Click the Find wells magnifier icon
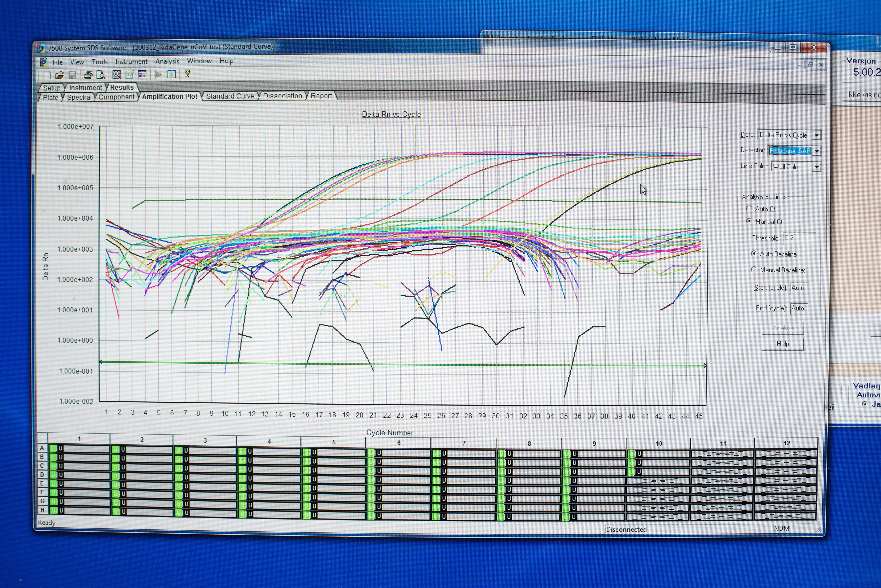The width and height of the screenshot is (881, 588). 117,75
